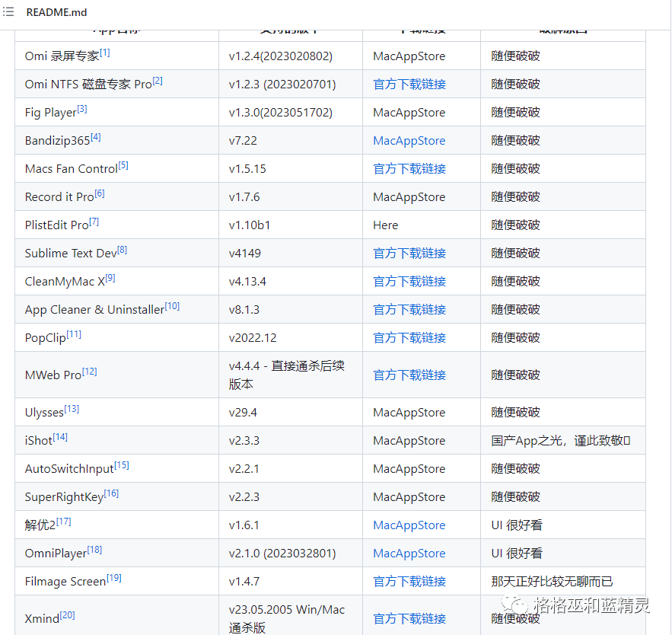This screenshot has height=635, width=672.
Task: Click the README.md file title
Action: tap(56, 12)
